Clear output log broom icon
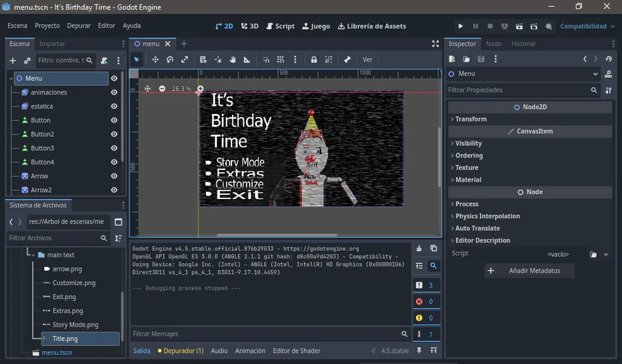 pyautogui.click(x=419, y=248)
